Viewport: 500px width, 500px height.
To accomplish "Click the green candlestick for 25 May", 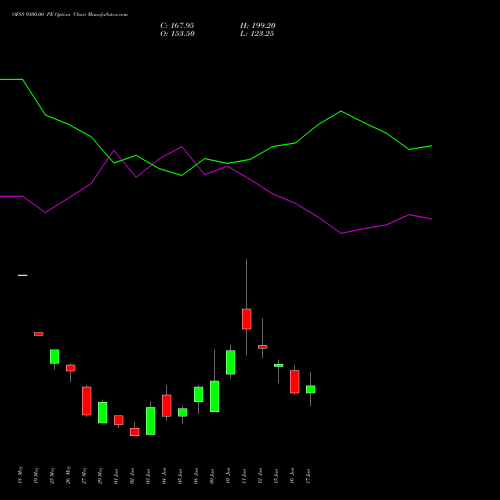I will (55, 357).
